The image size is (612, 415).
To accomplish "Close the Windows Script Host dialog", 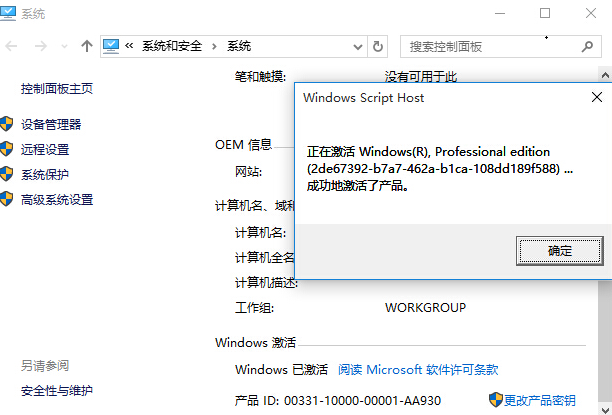I will click(x=597, y=97).
